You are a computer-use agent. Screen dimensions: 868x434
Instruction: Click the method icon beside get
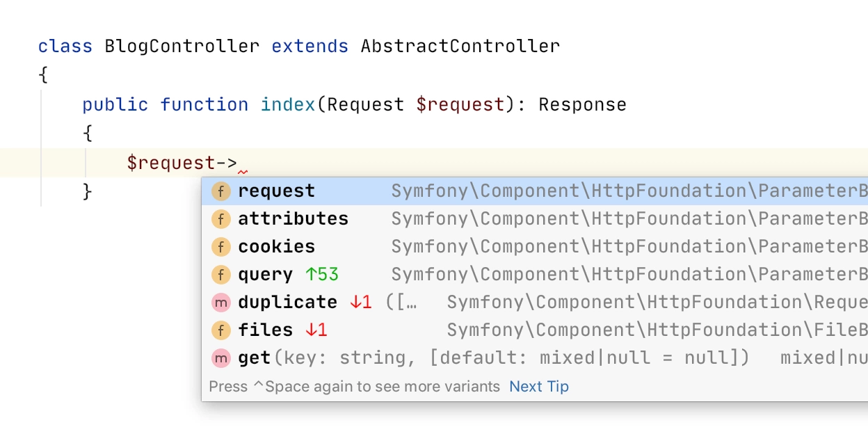click(220, 358)
